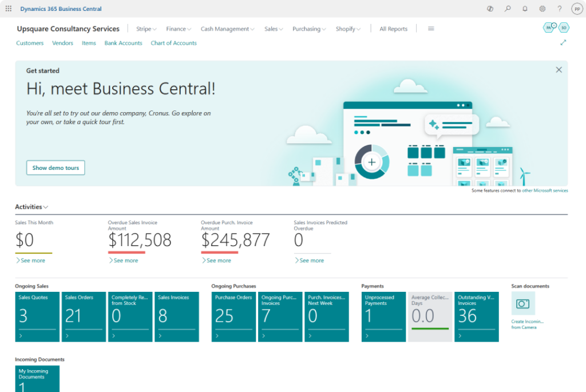Click the search magnifier icon
The image size is (586, 392).
(507, 9)
